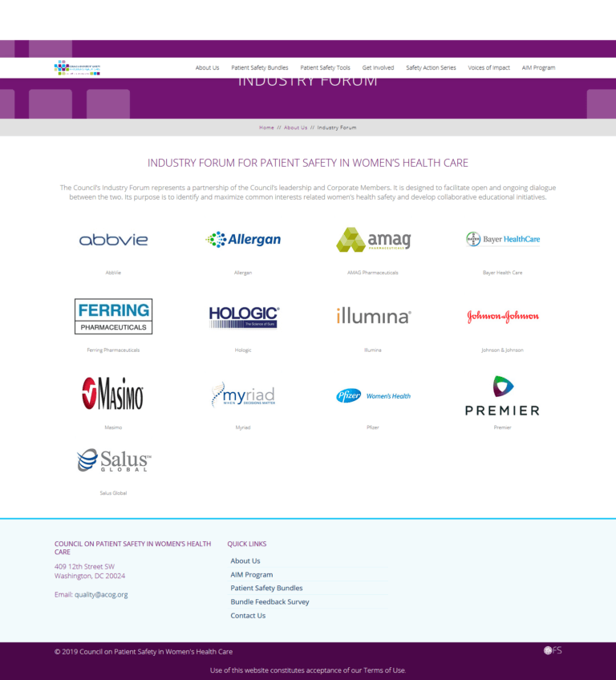Click the AMAG Pharmaceuticals caption
616x680 pixels.
click(373, 273)
